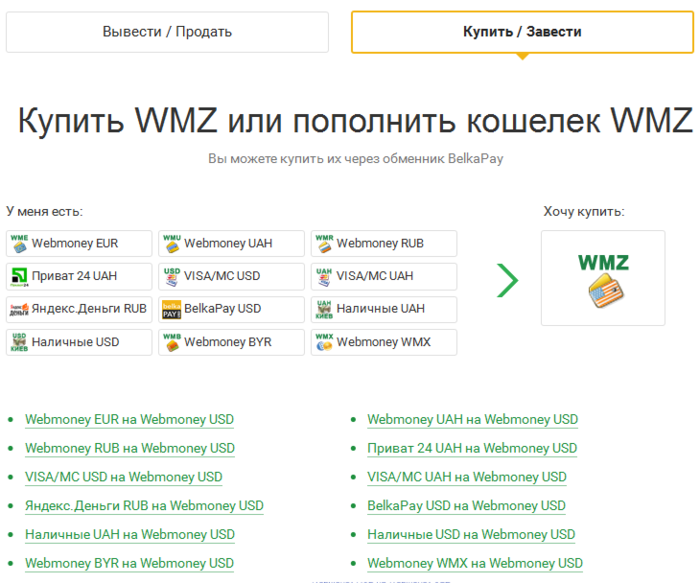Select Webmoney BYR option
700x583 pixels.
[231, 342]
